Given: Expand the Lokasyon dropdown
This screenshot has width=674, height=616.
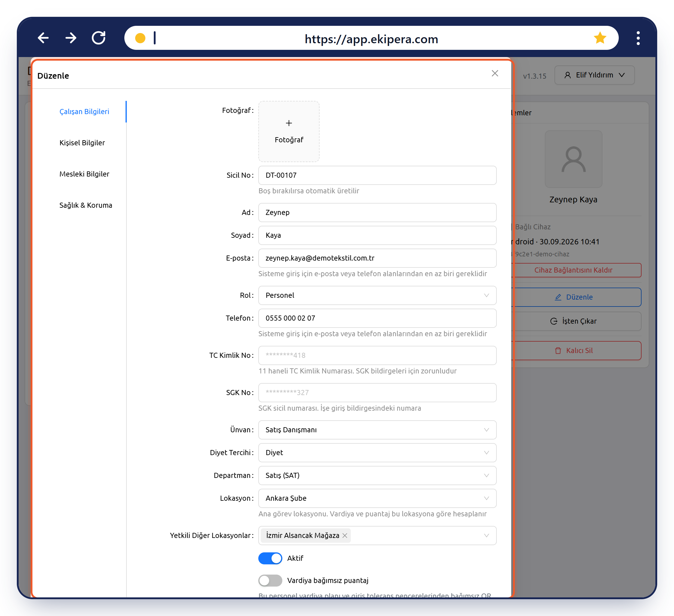Looking at the screenshot, I should 377,498.
